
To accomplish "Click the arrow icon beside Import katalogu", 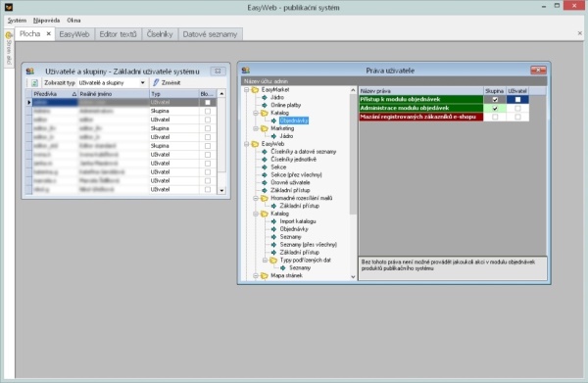I will tap(273, 221).
